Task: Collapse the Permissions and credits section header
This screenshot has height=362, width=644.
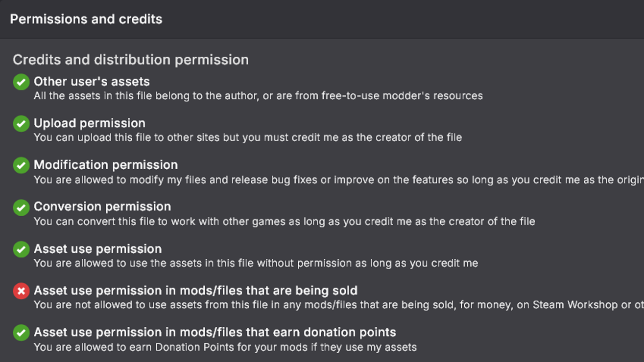Action: click(86, 19)
